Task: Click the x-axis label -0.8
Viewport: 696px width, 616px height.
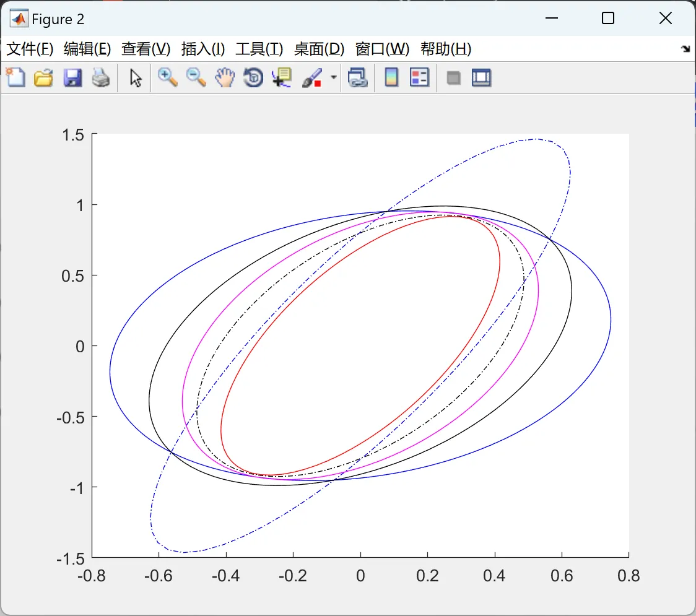Action: point(92,576)
